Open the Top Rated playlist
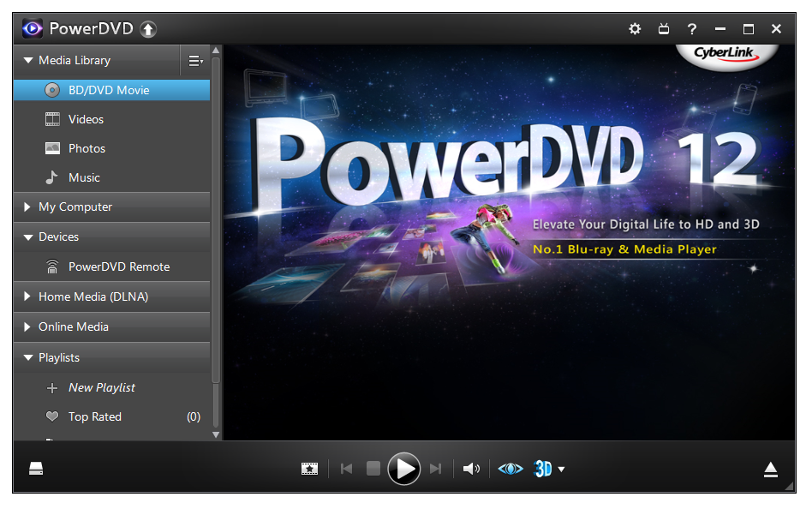 [96, 416]
